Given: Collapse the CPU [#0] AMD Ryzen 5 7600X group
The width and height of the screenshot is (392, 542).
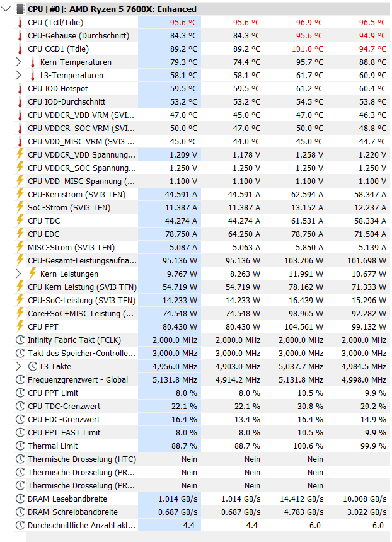Looking at the screenshot, I should click(6, 9).
